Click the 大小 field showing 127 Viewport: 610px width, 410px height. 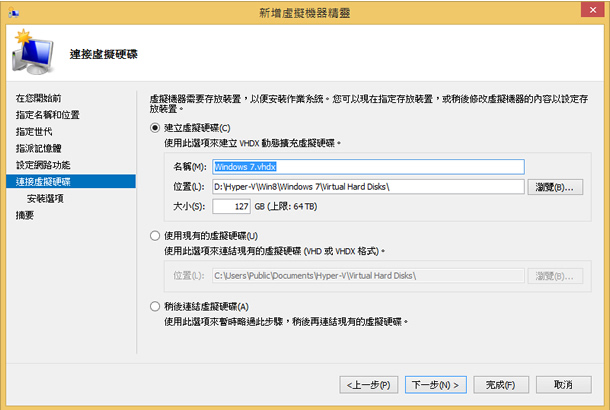coord(231,207)
